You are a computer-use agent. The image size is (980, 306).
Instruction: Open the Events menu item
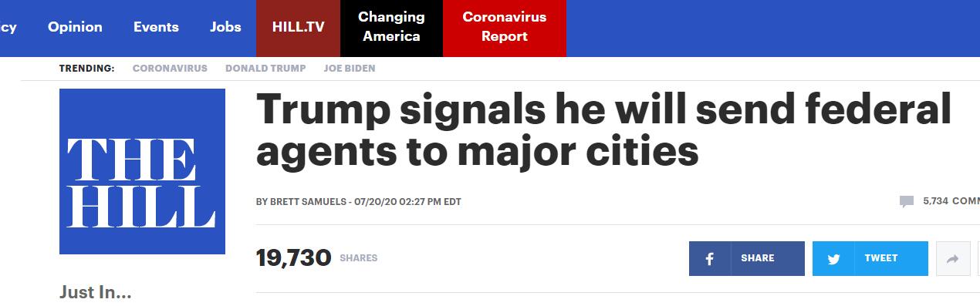pos(156,27)
